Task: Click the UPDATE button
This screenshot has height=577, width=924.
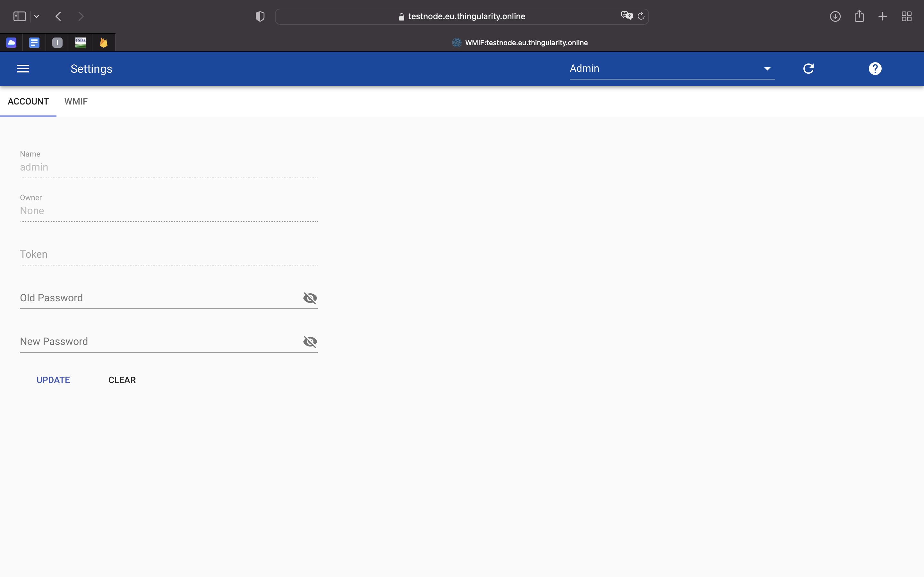Action: click(x=53, y=380)
